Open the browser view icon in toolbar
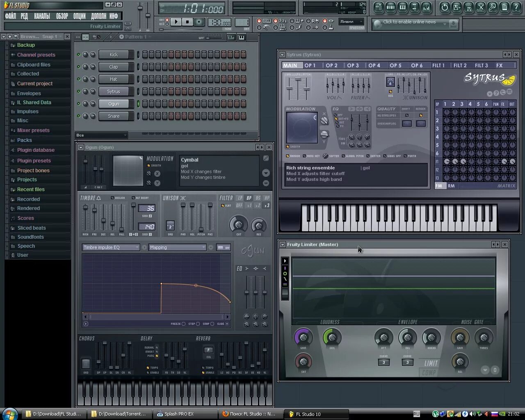 pos(414,7)
